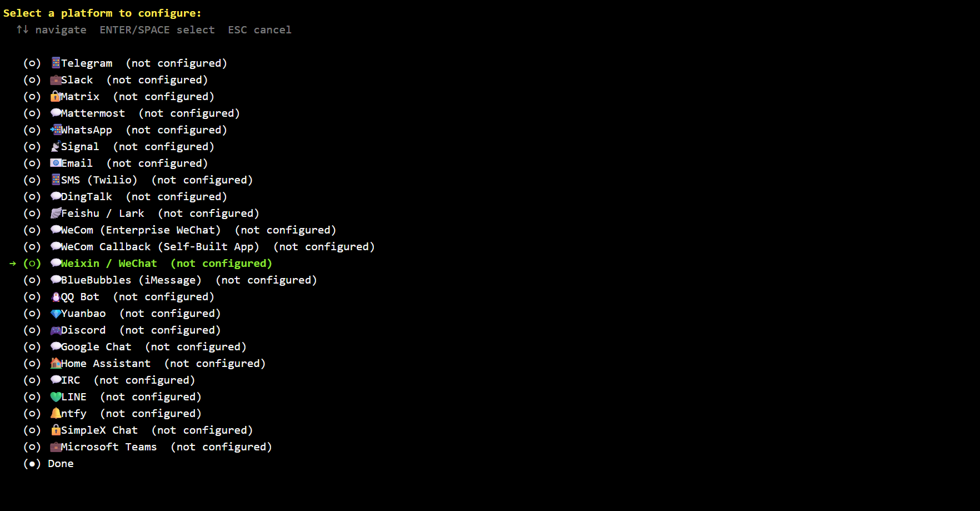
Task: Click the Done option text
Action: click(61, 463)
